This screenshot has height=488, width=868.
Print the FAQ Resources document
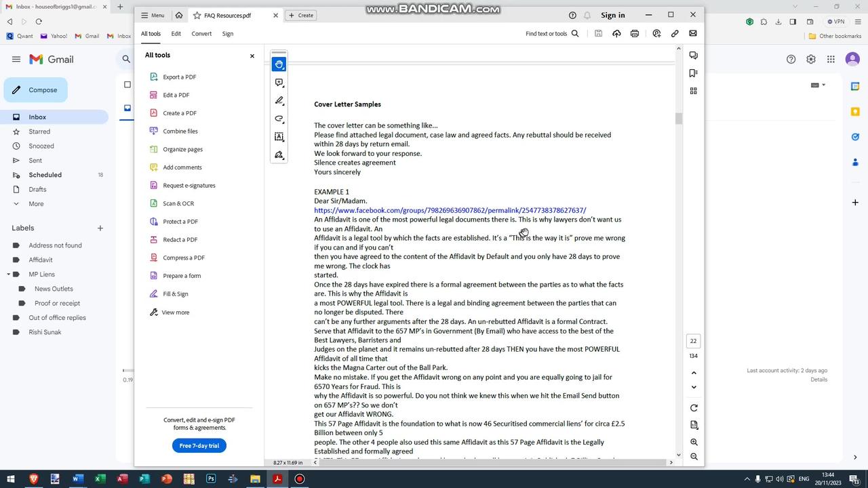click(634, 33)
